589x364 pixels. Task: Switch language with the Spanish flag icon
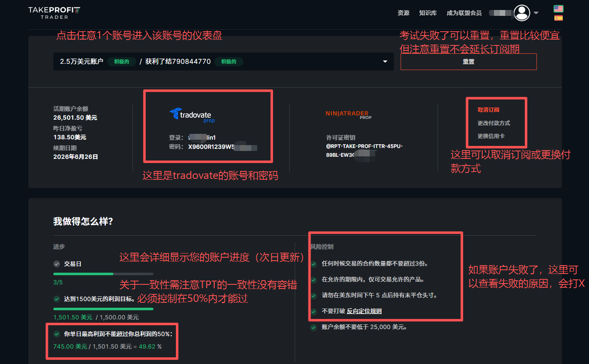click(x=559, y=18)
